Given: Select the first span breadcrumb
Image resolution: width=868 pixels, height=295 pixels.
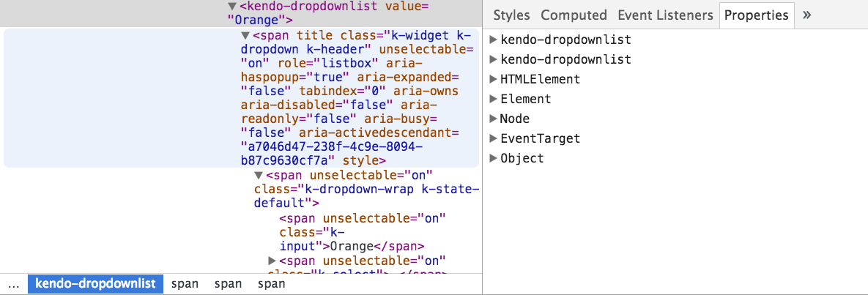Looking at the screenshot, I should [185, 284].
